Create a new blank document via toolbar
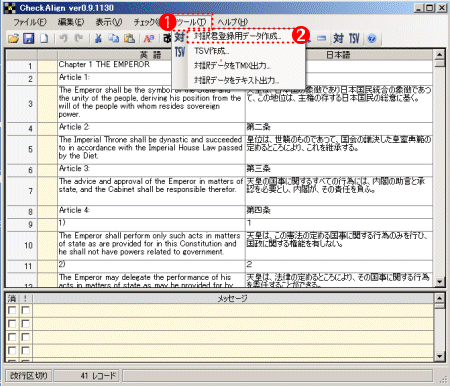 44,39
